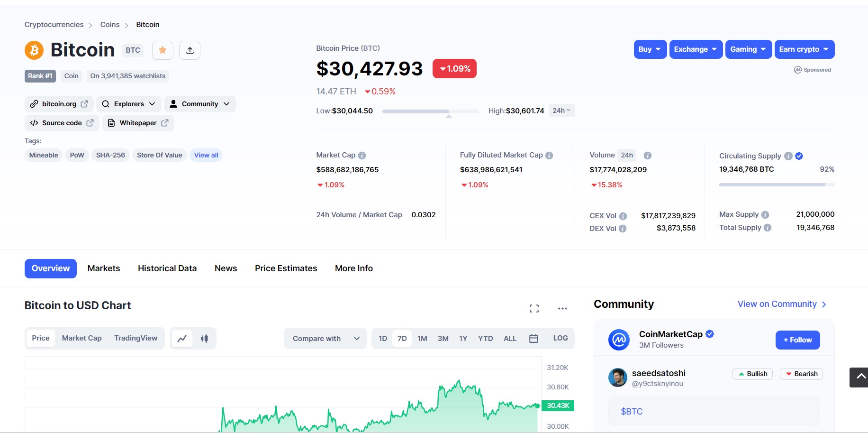Click the $BTC tag in post

[632, 412]
